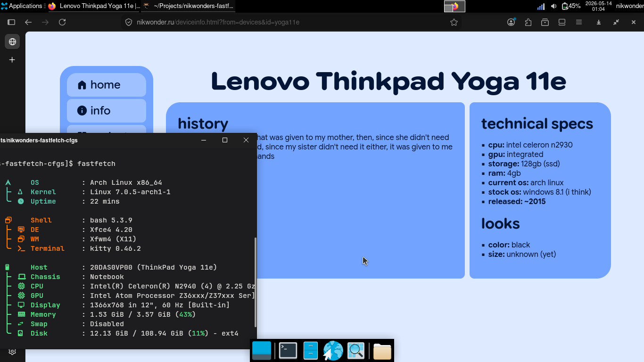
Task: Click the fastfetch command in terminal
Action: [97, 164]
